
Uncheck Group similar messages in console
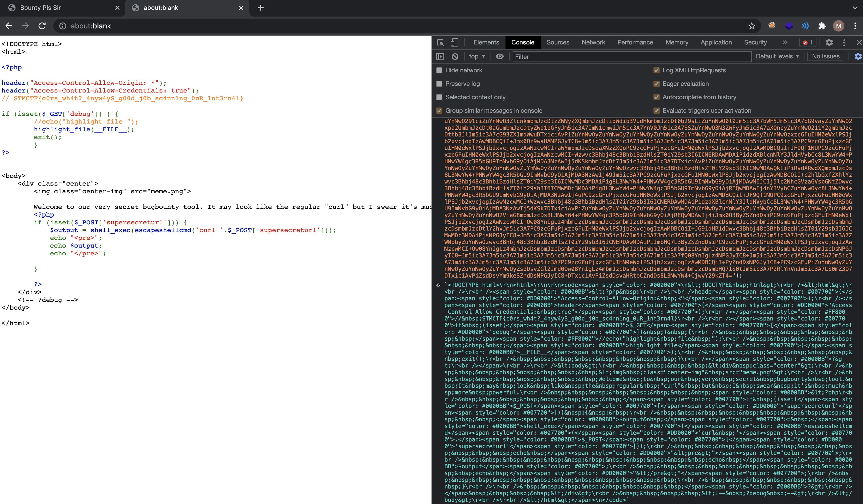(439, 111)
